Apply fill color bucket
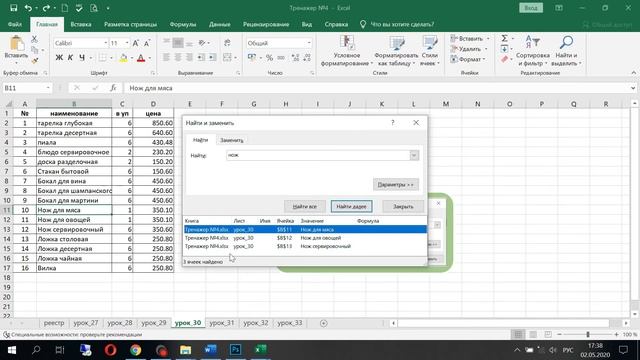Screen dimensions: 640x360 click(x=123, y=58)
